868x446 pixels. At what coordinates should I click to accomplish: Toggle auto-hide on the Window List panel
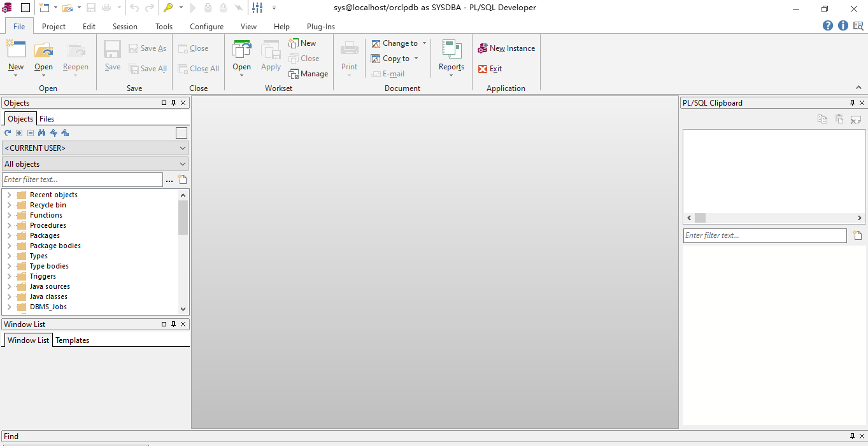pyautogui.click(x=173, y=324)
